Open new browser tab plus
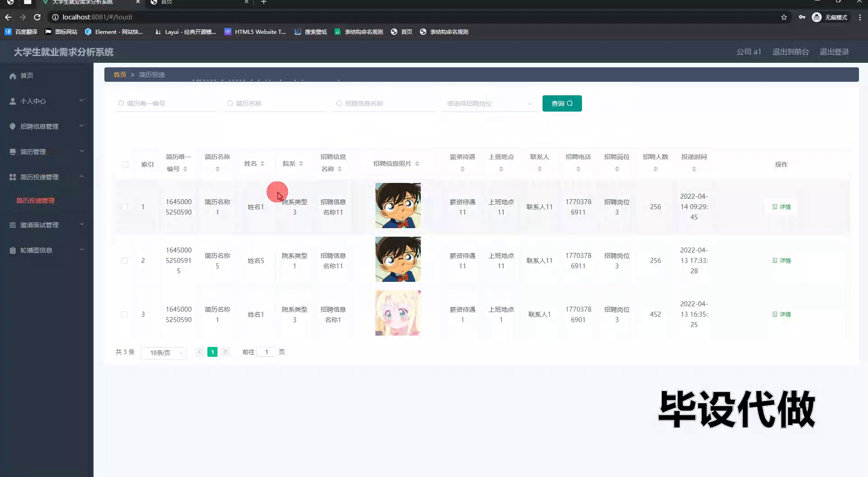Viewport: 868px width, 477px height. point(264,2)
